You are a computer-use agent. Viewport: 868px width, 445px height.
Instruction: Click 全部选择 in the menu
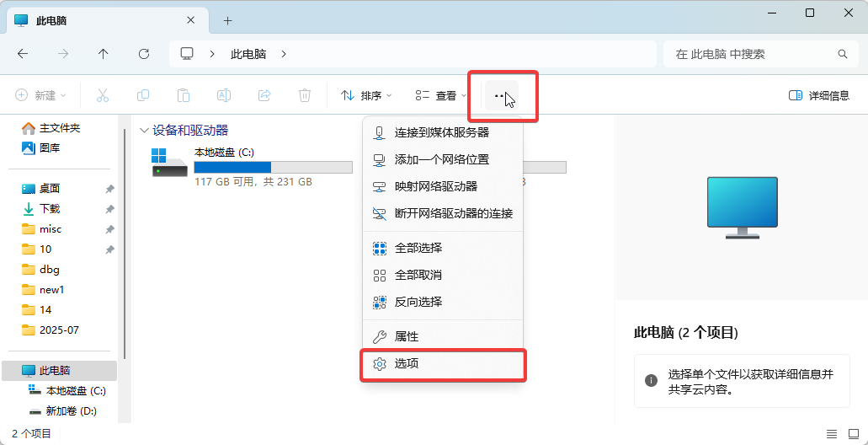coord(442,248)
